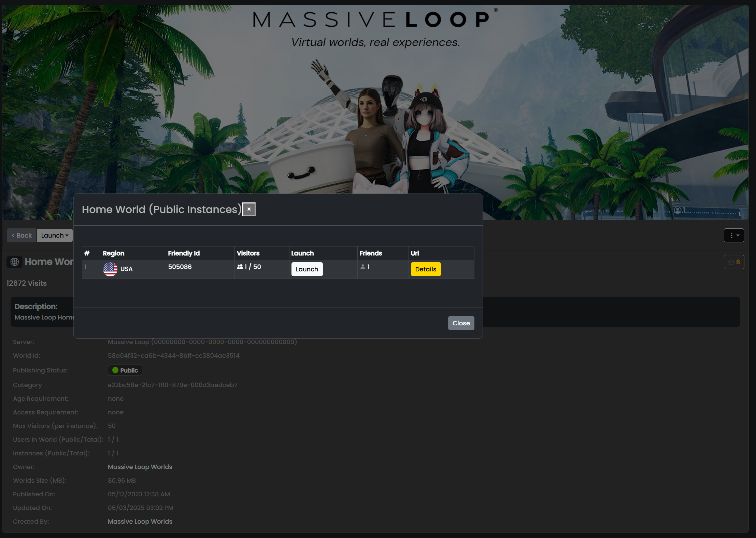Open Details for the USA instance
Viewport: 756px width, 538px height.
tap(426, 269)
